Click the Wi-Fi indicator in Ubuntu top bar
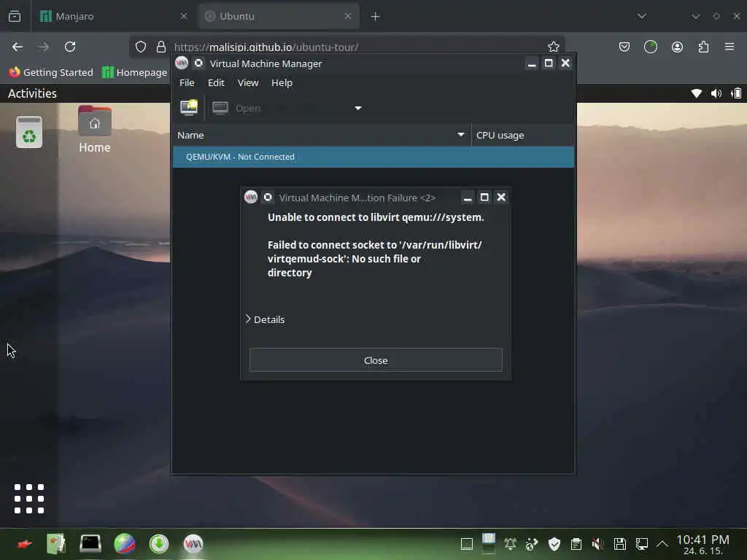Screen dimensions: 747x560 697,93
